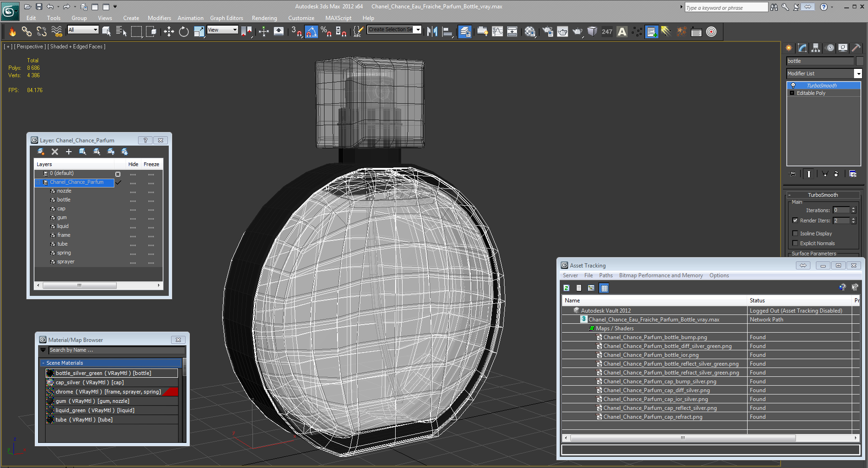Toggle Hide for the cap layer item

[x=133, y=209]
